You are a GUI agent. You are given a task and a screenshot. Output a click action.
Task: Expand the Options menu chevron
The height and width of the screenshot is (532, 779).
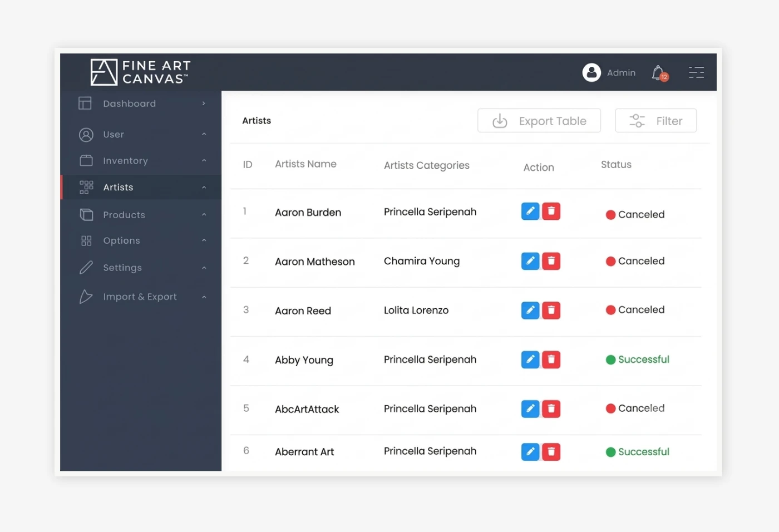click(204, 240)
